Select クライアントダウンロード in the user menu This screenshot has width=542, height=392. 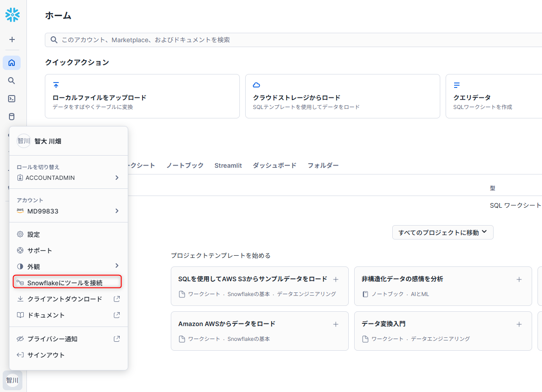point(69,299)
